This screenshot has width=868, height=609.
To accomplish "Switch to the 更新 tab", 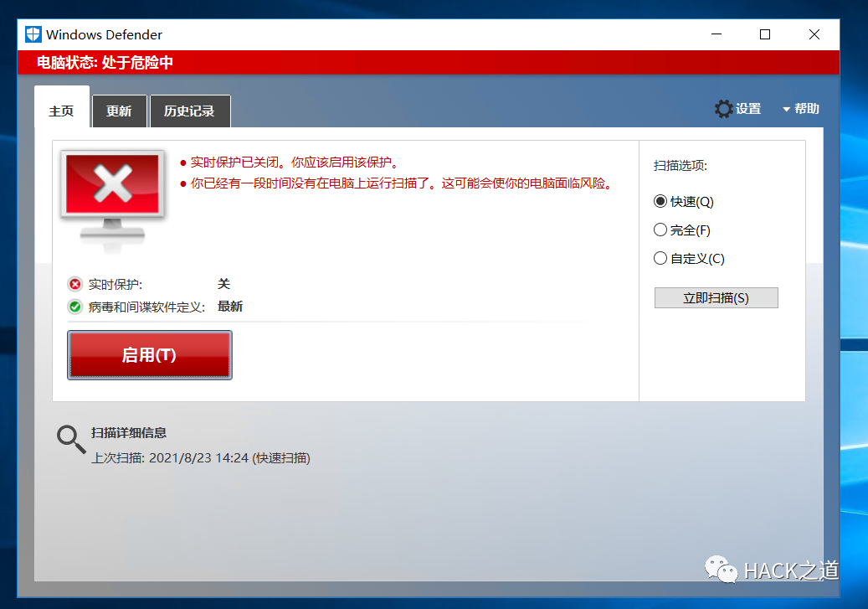I will [x=119, y=111].
